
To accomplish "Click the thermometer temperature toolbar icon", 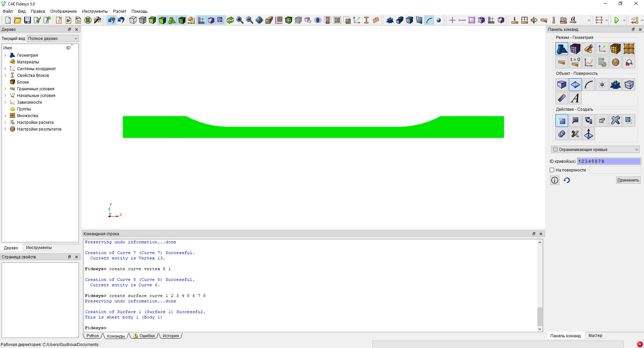I will [554, 20].
